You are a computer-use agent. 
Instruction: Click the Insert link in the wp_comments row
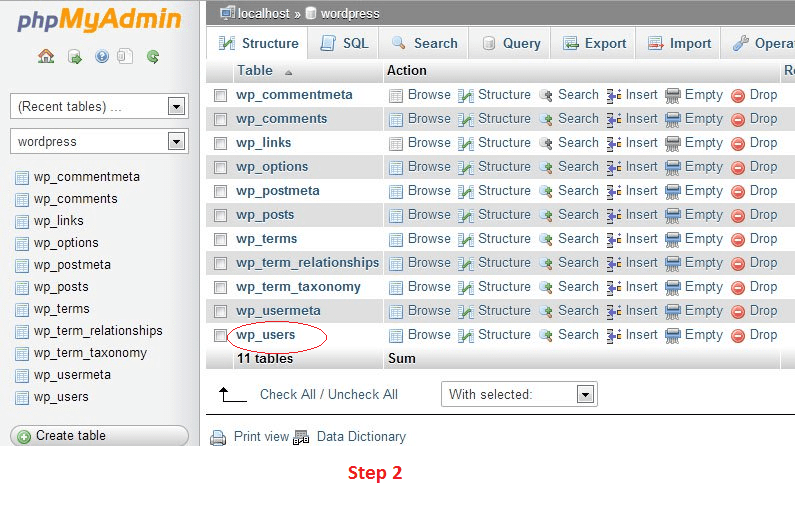pyautogui.click(x=641, y=119)
